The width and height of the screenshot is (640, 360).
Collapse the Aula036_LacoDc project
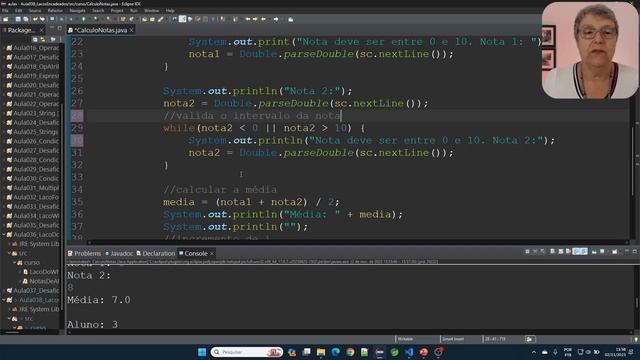pos(4,235)
